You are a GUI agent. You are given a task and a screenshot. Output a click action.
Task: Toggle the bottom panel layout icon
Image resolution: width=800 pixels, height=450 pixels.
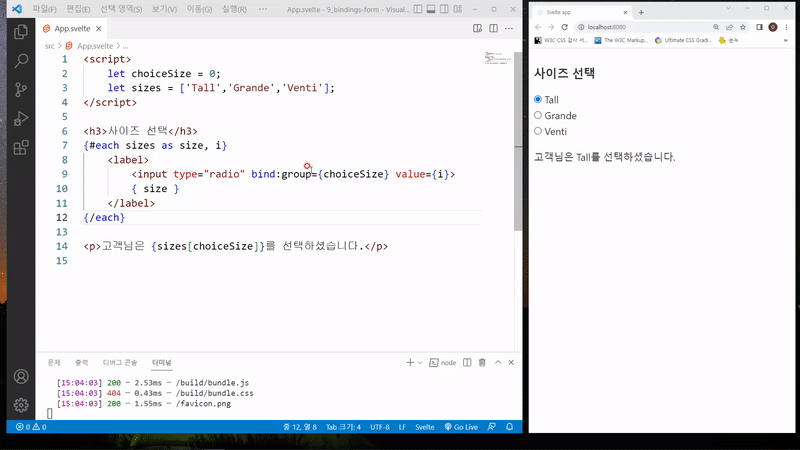pos(431,9)
